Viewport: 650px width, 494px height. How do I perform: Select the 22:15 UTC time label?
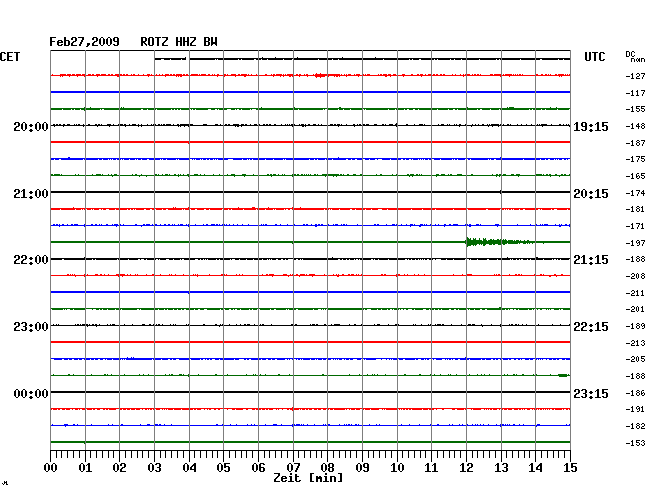pyautogui.click(x=591, y=327)
